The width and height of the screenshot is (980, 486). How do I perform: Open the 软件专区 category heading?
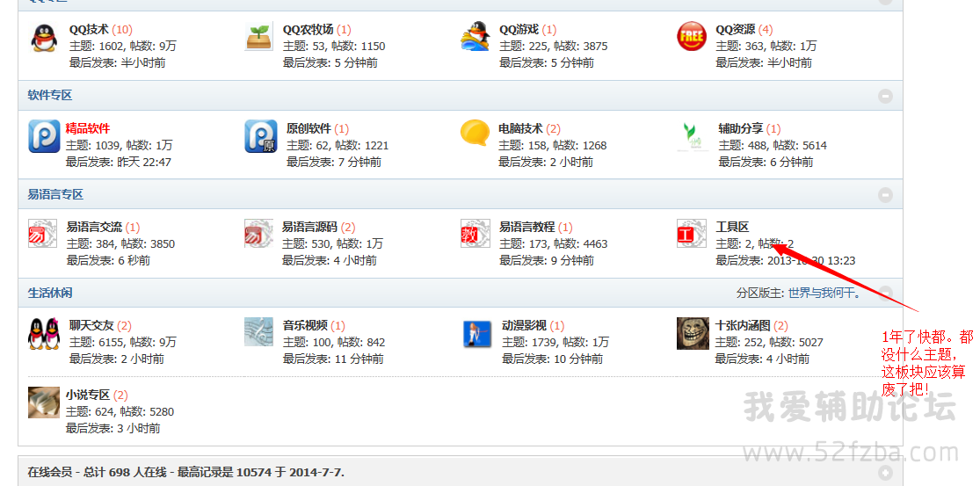[x=50, y=95]
